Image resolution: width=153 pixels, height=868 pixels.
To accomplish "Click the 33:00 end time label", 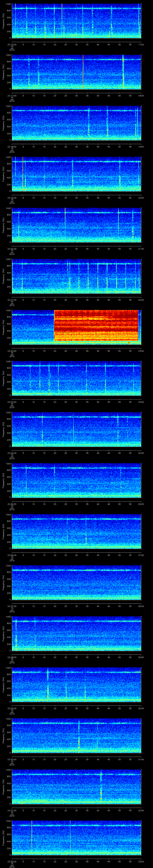I will 141,861.
